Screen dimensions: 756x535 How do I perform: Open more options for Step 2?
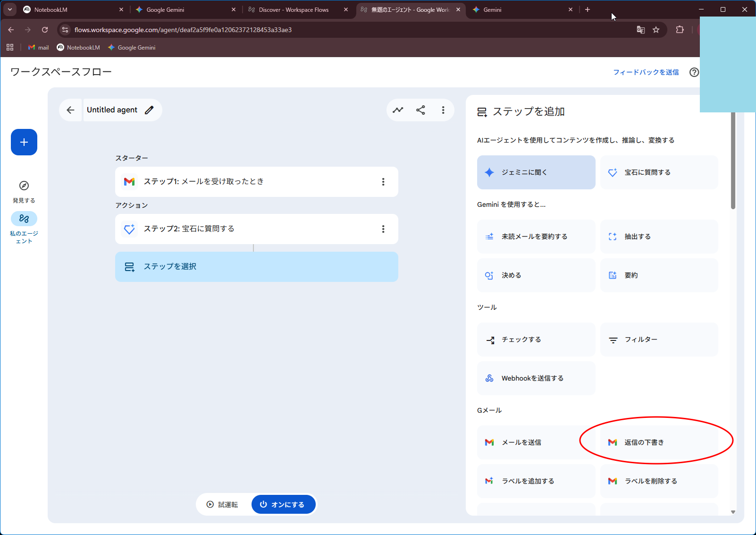[383, 229]
